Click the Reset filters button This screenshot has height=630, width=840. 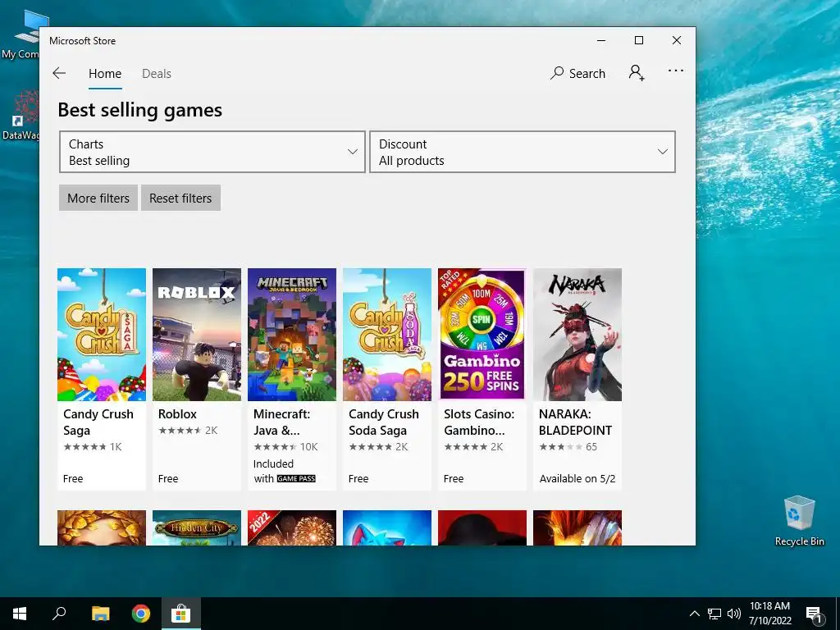tap(180, 199)
